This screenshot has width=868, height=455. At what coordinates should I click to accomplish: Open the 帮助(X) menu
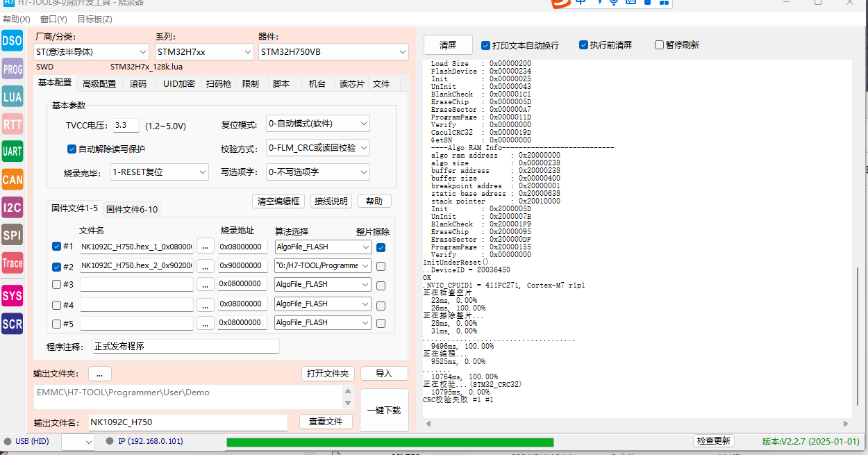click(x=17, y=19)
